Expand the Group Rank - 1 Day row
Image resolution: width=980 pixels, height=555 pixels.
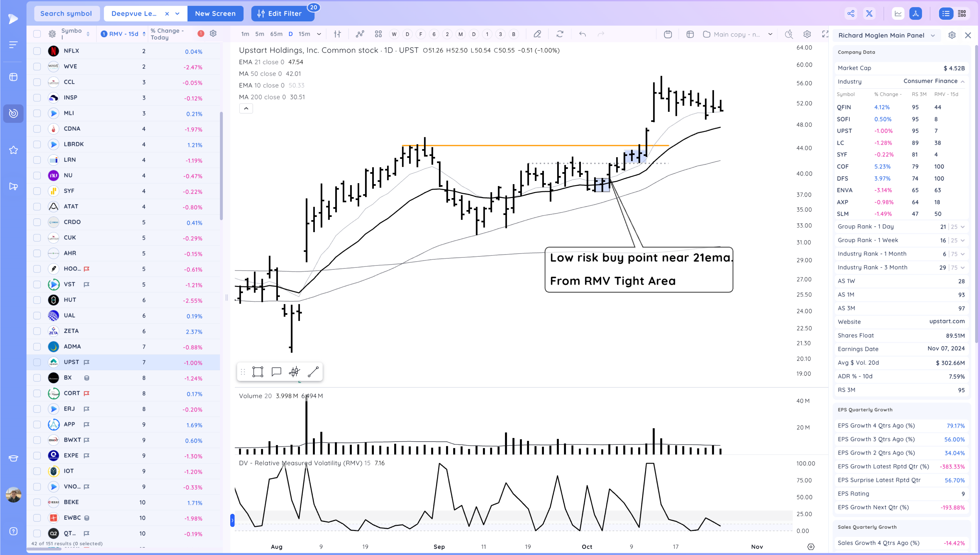tap(962, 227)
